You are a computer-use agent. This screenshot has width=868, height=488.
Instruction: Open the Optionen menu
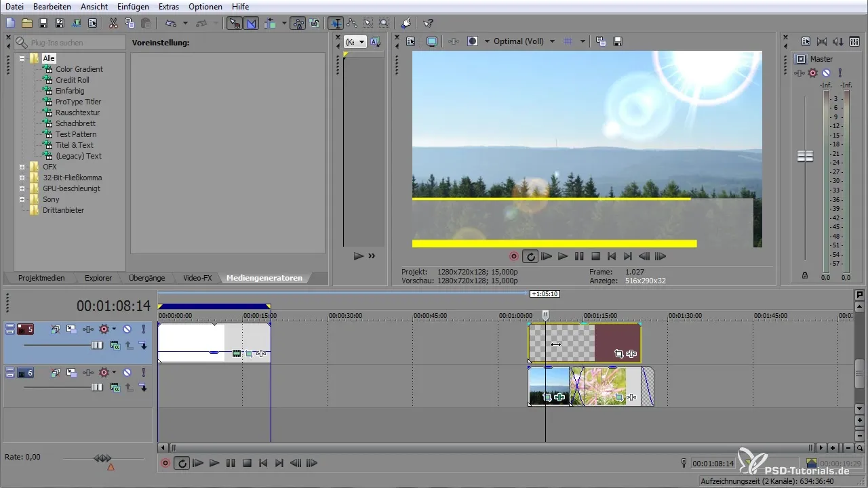tap(205, 6)
